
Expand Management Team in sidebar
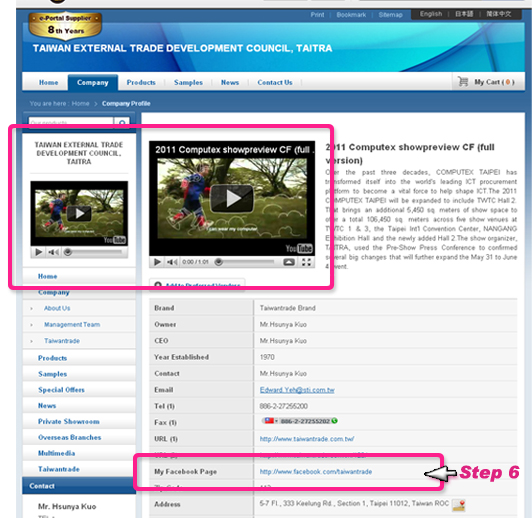72,325
